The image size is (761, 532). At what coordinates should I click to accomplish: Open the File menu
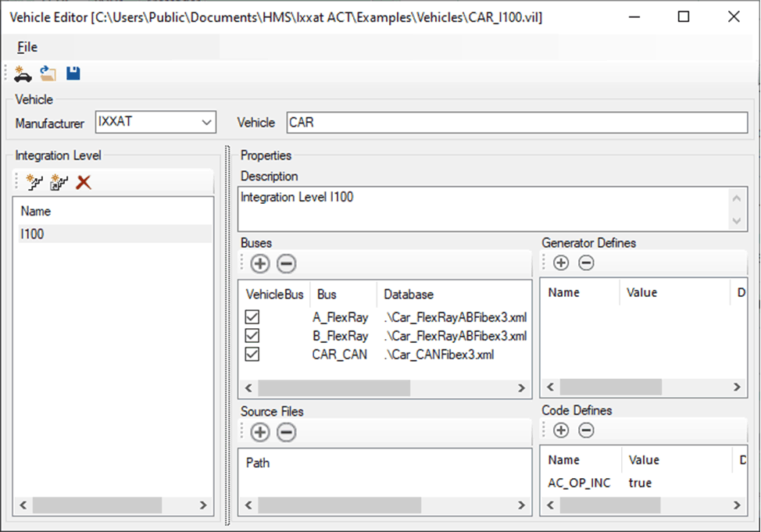point(27,47)
